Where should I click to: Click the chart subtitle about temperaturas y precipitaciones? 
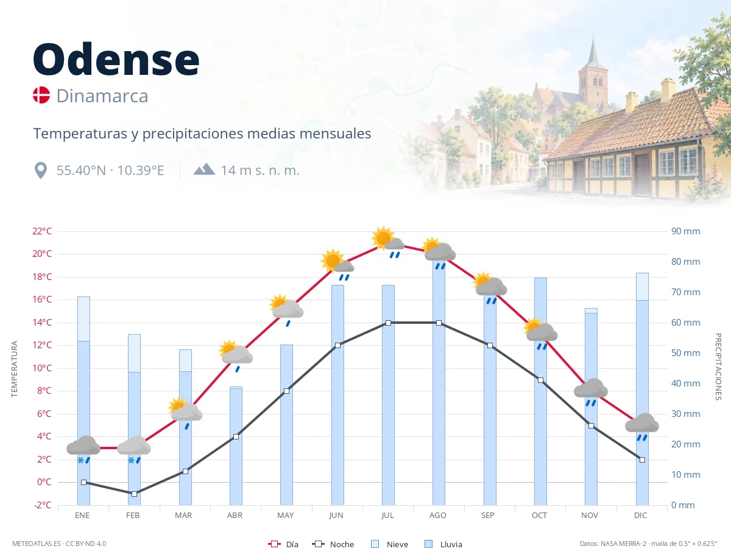pyautogui.click(x=202, y=133)
